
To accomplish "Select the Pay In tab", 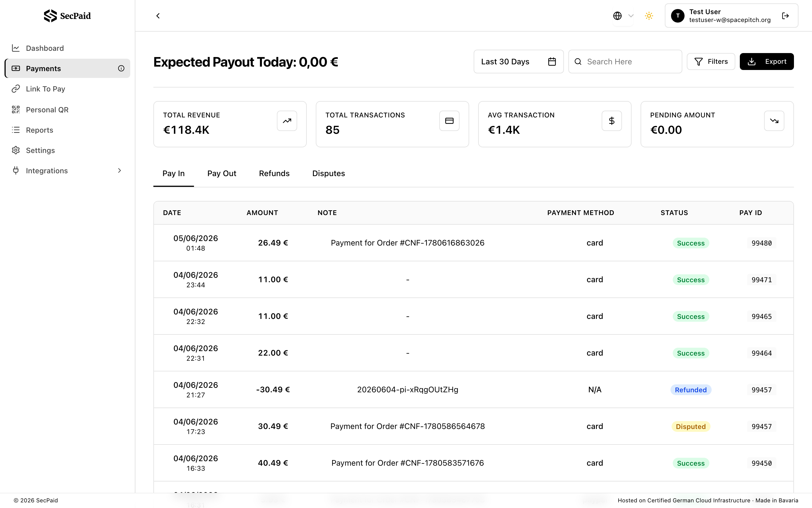I will click(173, 173).
